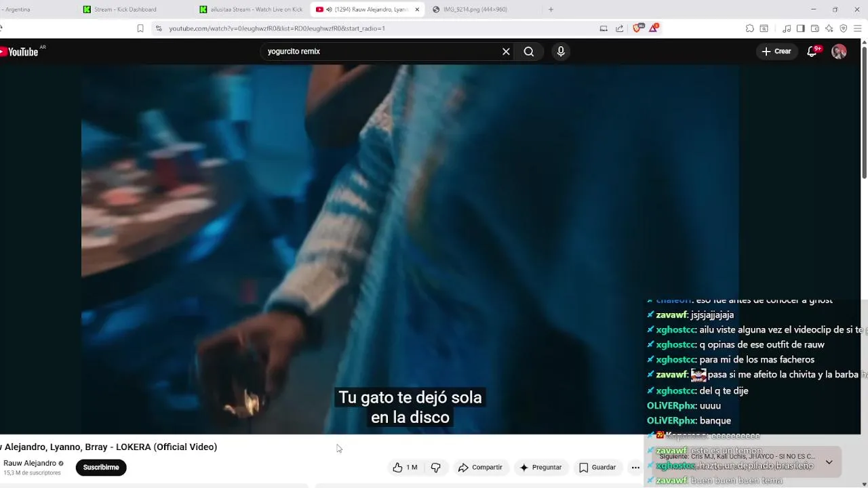Click OLiVERphx chat message 'uuuu'

[x=710, y=406]
